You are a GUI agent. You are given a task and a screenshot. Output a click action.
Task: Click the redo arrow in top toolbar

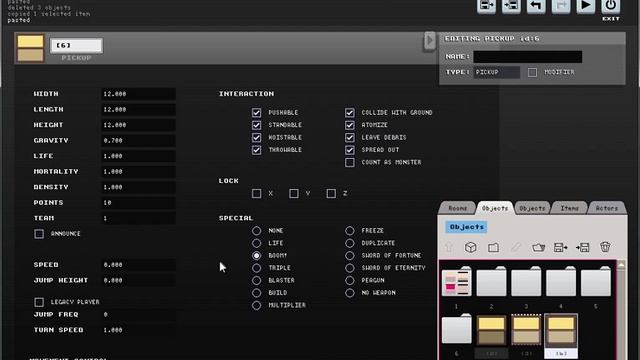pyautogui.click(x=561, y=6)
